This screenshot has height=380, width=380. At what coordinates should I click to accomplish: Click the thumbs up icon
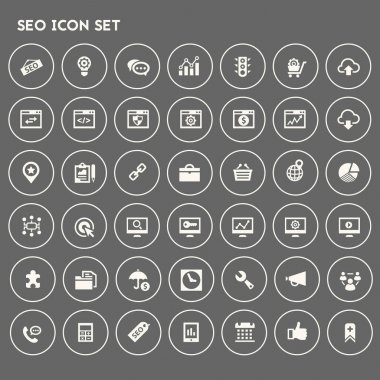pyautogui.click(x=297, y=332)
